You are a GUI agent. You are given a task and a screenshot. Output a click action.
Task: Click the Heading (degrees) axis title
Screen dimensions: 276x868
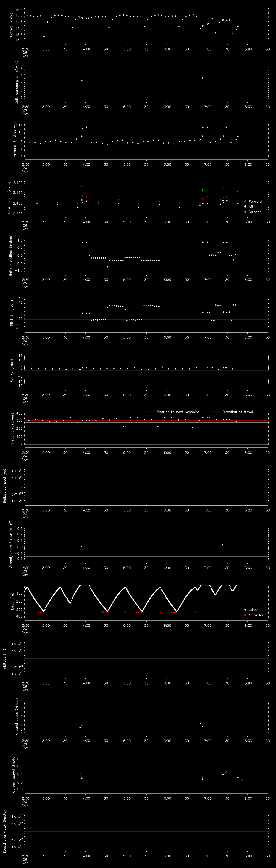12,428
